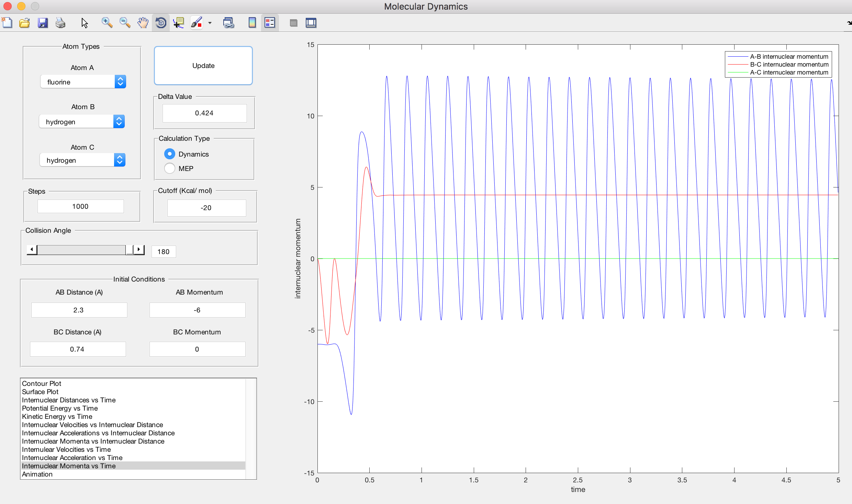The image size is (852, 504).
Task: Click the Save figure floppy icon
Action: 43,23
